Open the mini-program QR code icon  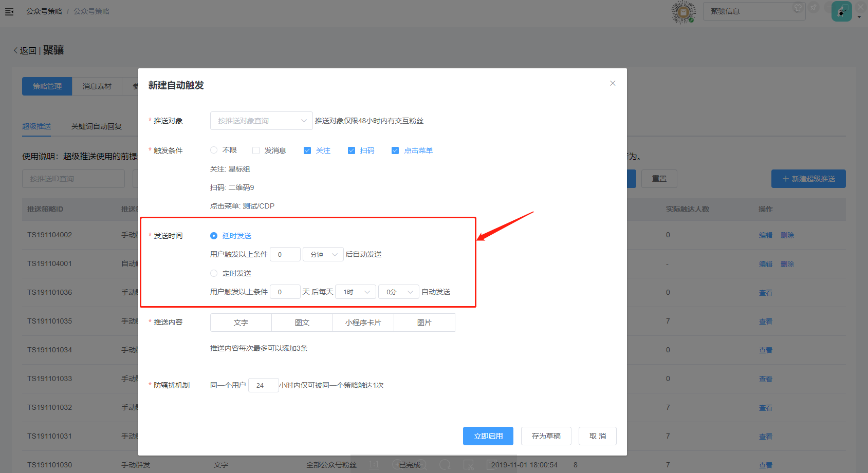coord(683,12)
